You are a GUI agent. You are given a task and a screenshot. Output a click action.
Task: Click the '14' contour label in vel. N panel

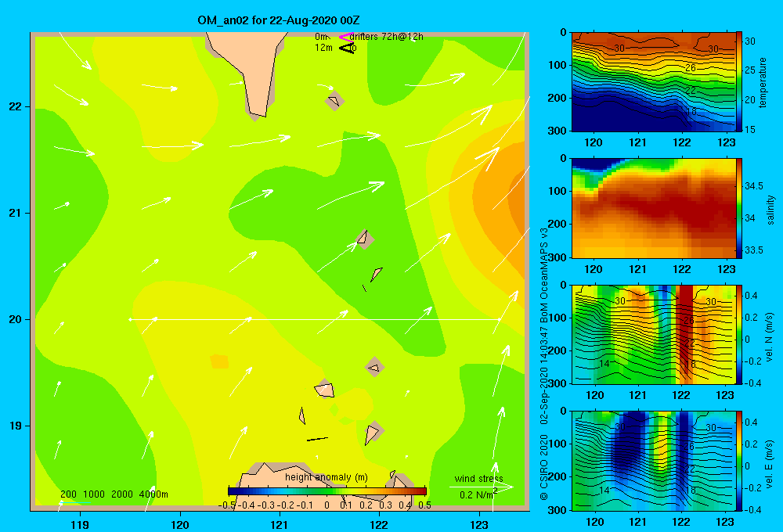click(604, 363)
